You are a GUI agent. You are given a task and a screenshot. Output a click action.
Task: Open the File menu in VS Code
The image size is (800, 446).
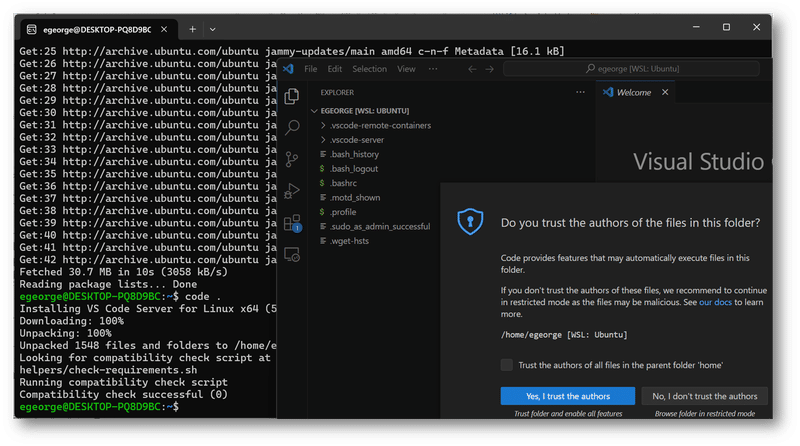click(x=311, y=69)
